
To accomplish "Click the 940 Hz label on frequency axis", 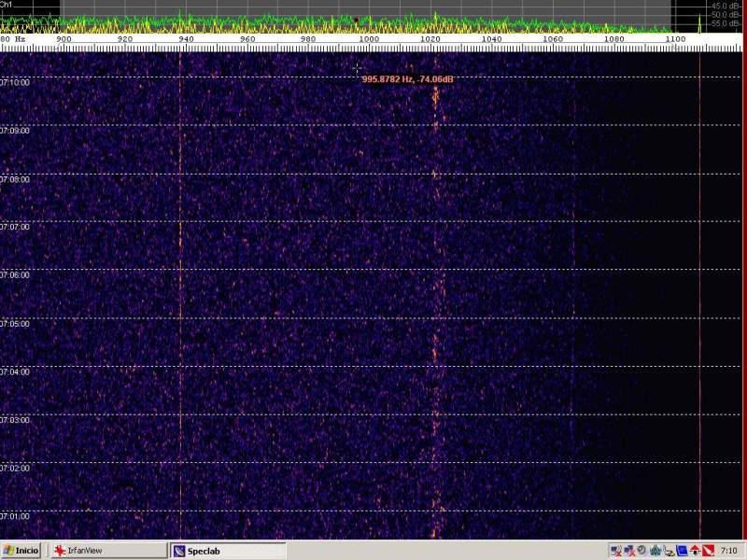I will point(186,39).
